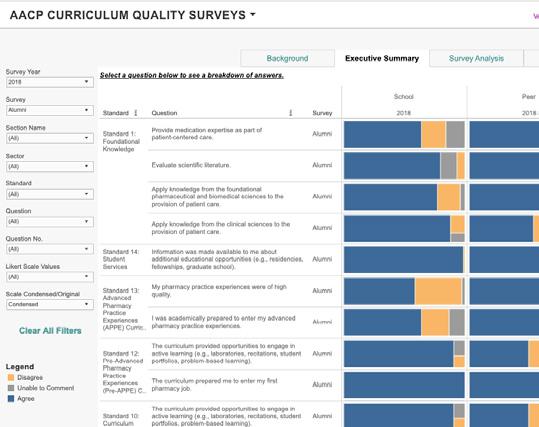Click 'Standard 12: Pre-Advanced Pharmacy' row label
Screen dimensions: 539x427
point(123,372)
